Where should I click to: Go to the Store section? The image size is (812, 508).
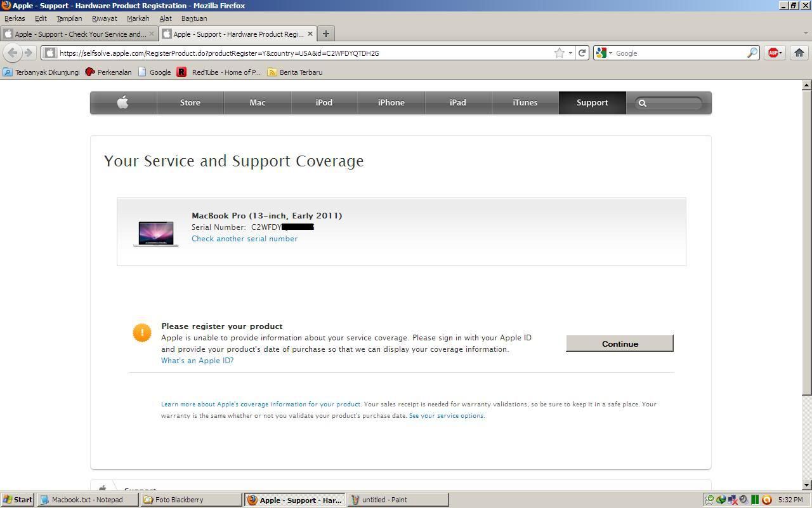pyautogui.click(x=190, y=102)
